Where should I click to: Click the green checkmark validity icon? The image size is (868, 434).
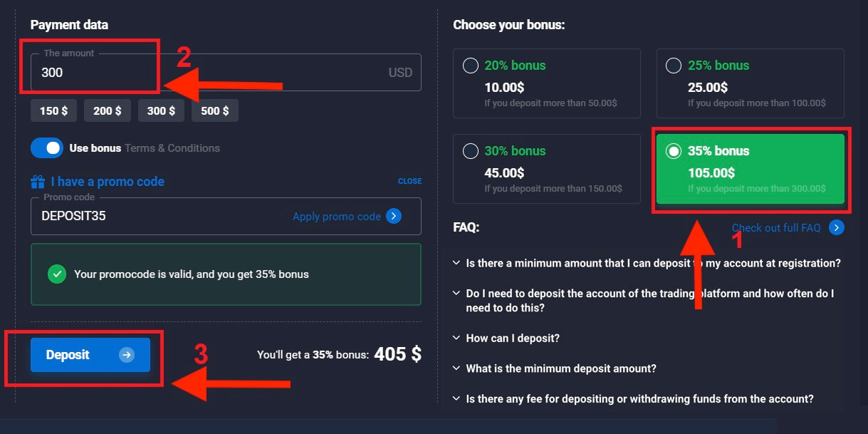coord(57,274)
